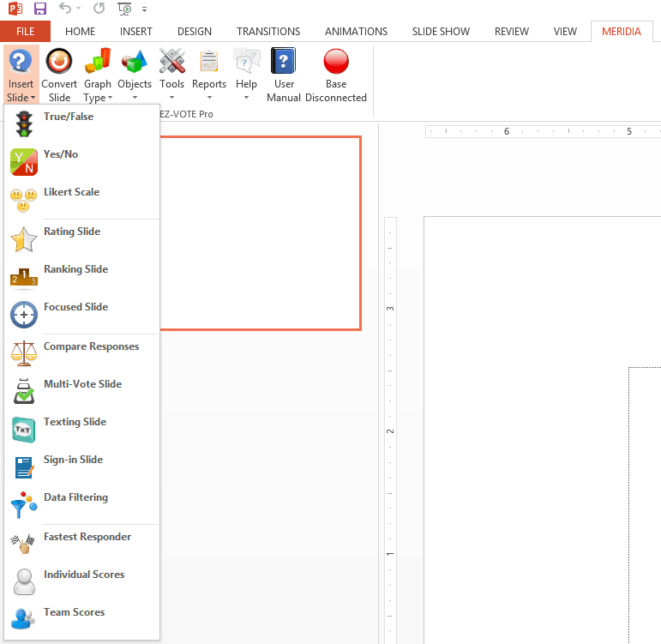The image size is (661, 644).
Task: Open the REVIEW tab
Action: 511,32
